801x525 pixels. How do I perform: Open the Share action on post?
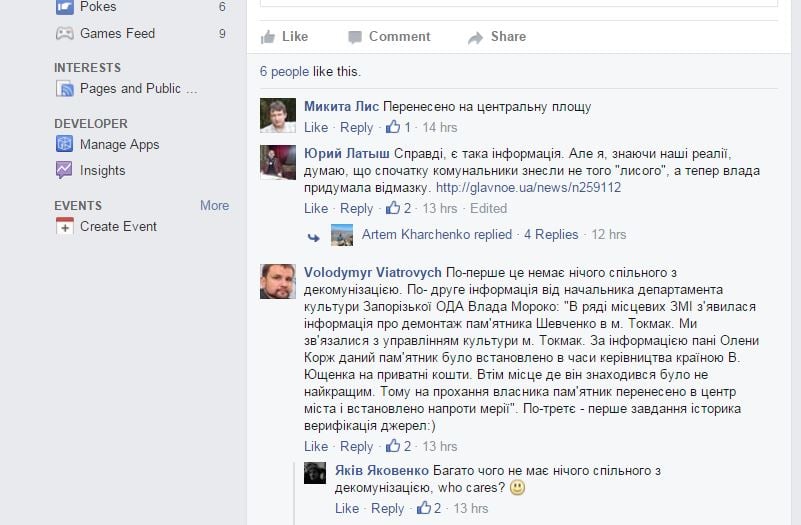click(x=497, y=37)
